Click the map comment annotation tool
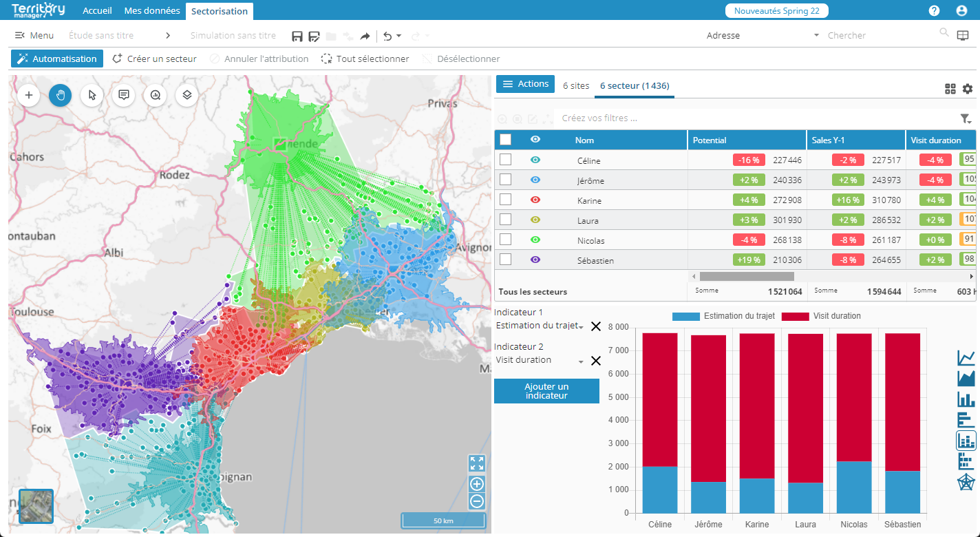The width and height of the screenshot is (980, 537). (x=123, y=95)
